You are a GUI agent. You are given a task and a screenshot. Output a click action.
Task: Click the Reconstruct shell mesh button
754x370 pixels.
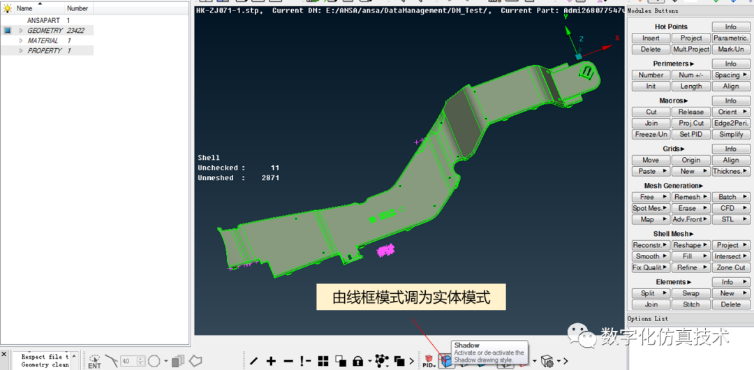pyautogui.click(x=651, y=245)
